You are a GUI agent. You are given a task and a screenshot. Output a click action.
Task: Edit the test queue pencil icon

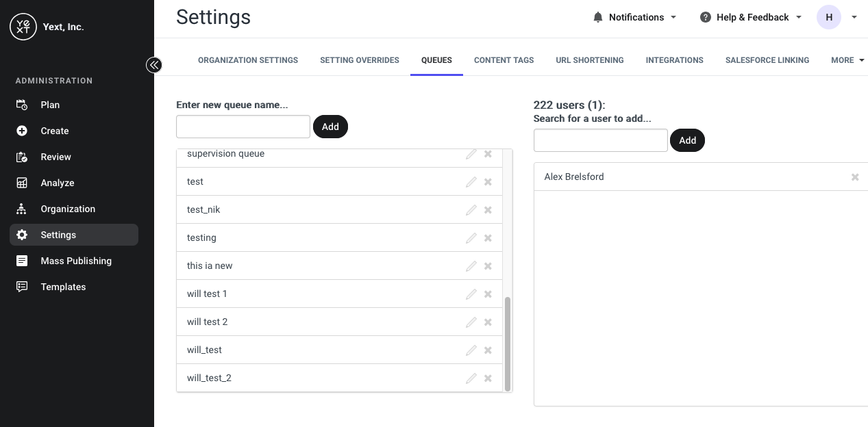click(x=471, y=182)
